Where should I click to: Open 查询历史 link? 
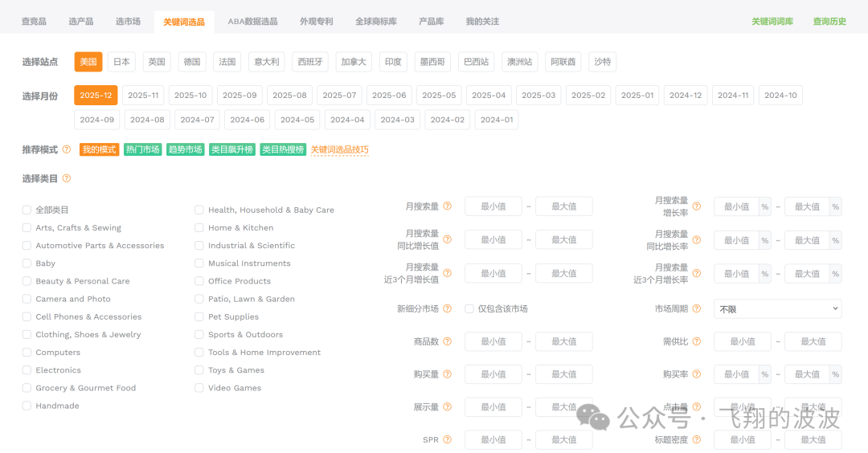point(829,22)
